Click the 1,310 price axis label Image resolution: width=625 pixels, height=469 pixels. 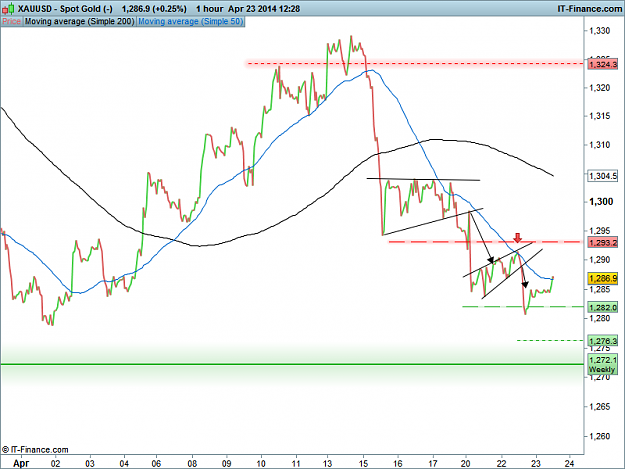599,145
